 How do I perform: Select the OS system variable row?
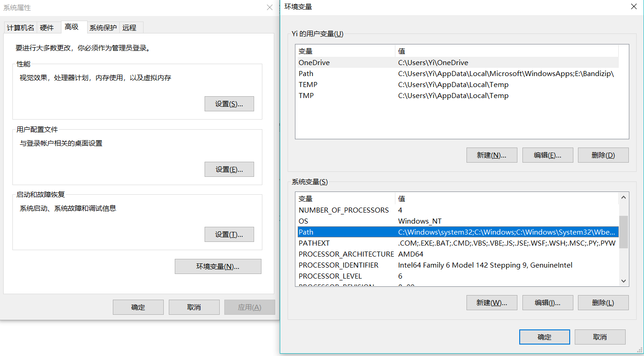tap(458, 221)
